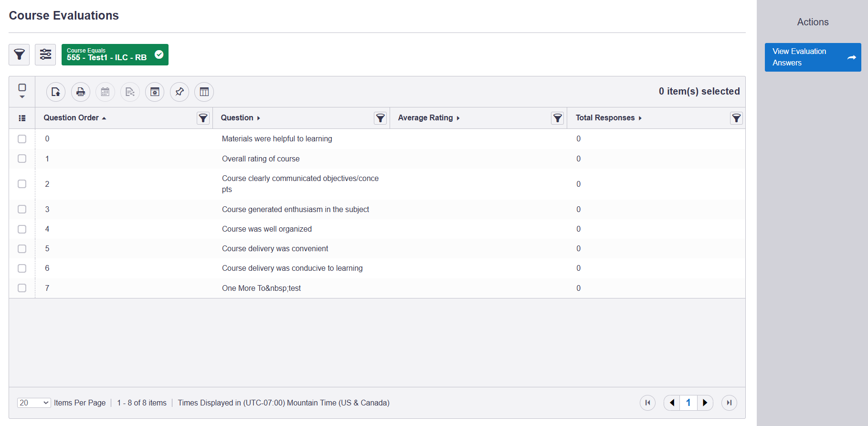The image size is (868, 426).
Task: Click the '0 item(s) selected' text
Action: coord(699,91)
